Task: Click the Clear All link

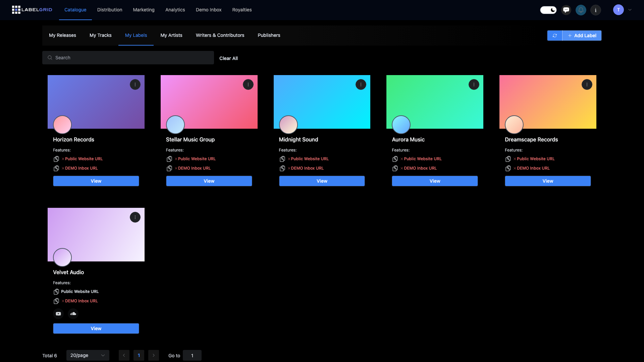Action: tap(228, 58)
